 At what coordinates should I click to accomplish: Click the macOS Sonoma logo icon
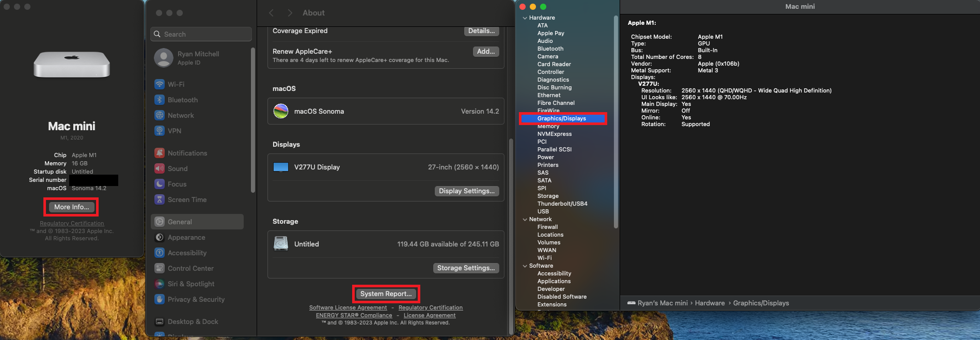[281, 111]
